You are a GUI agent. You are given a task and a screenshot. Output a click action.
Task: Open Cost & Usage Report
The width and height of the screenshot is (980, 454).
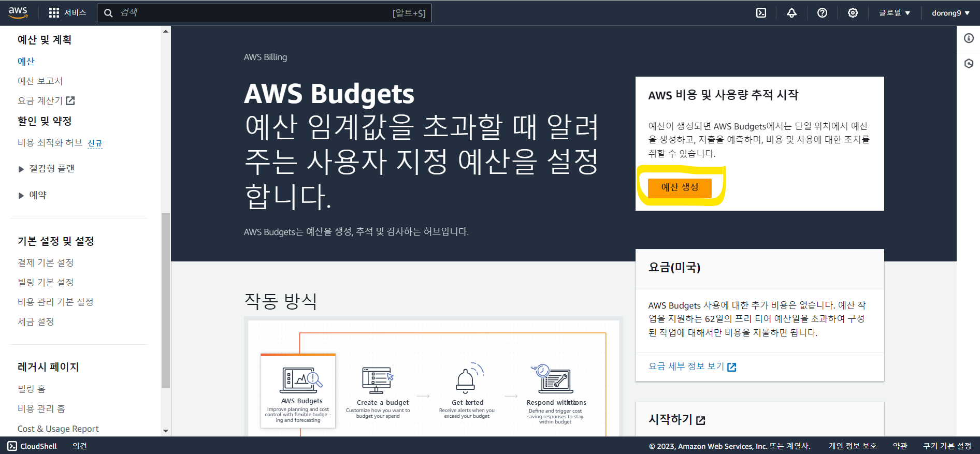(x=58, y=429)
